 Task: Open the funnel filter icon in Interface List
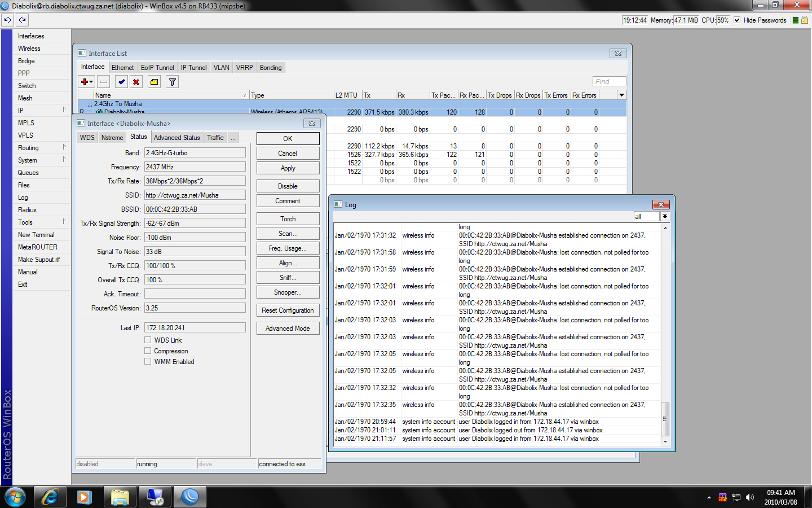(x=173, y=82)
